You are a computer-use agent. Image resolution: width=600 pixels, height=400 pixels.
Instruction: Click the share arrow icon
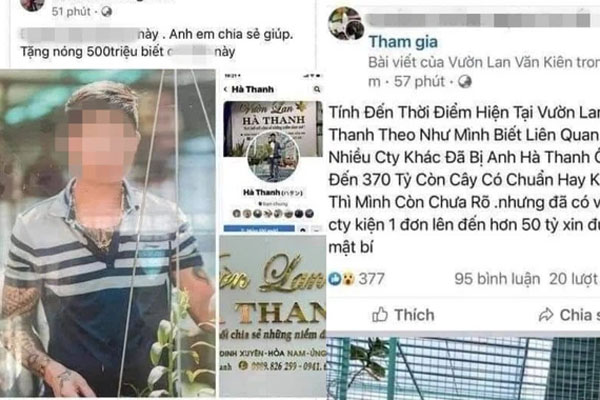546,315
